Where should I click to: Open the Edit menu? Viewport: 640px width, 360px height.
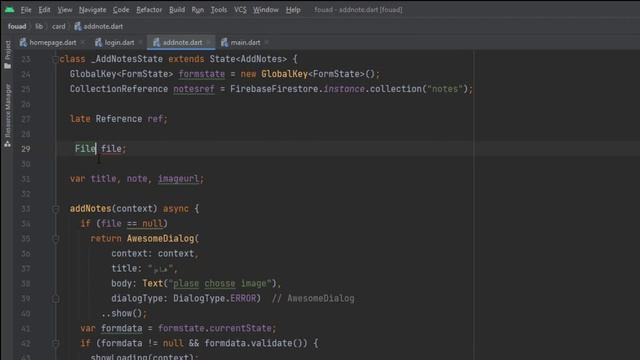[x=44, y=9]
